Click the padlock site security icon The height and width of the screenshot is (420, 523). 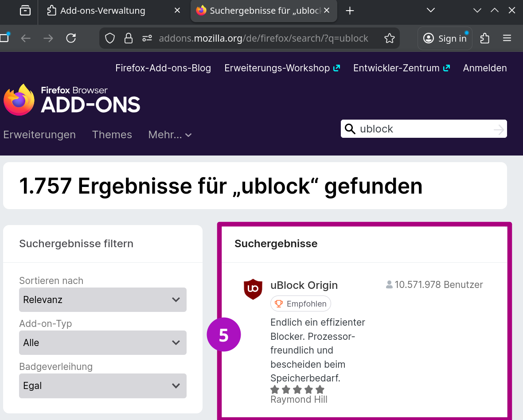pos(129,38)
